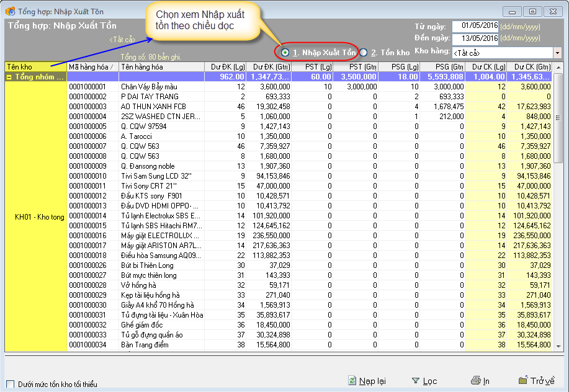
Task: Click the app icon in title bar
Action: click(10, 11)
